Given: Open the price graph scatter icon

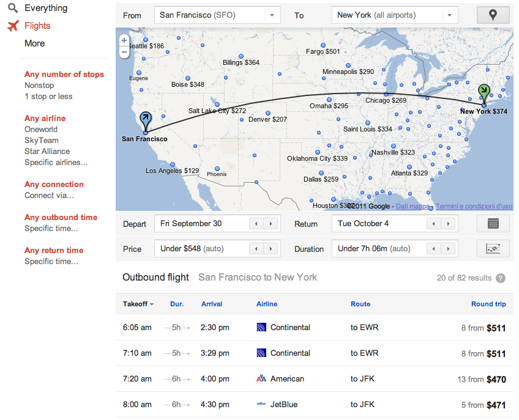Looking at the screenshot, I should [493, 249].
